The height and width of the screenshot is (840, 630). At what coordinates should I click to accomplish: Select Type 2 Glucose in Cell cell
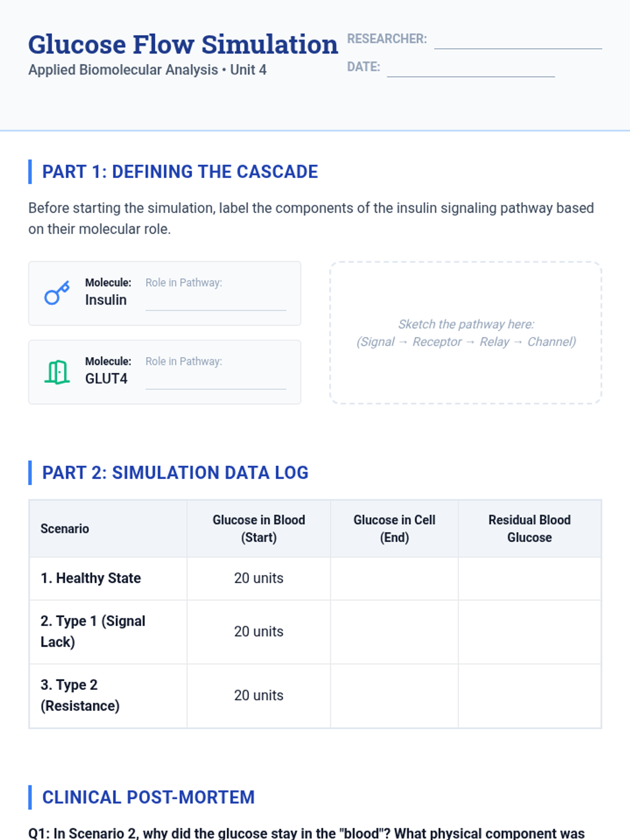coord(394,696)
